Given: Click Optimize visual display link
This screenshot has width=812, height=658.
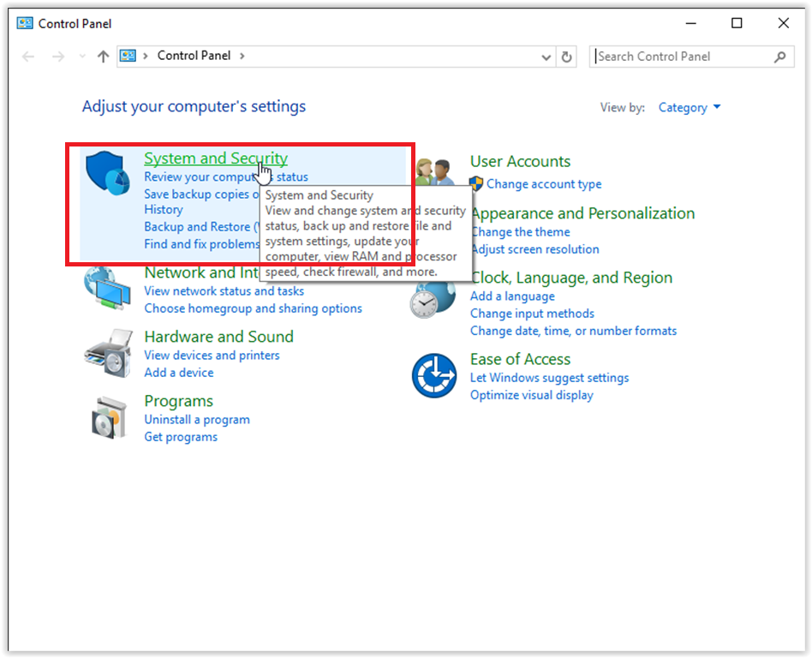Looking at the screenshot, I should pyautogui.click(x=531, y=395).
